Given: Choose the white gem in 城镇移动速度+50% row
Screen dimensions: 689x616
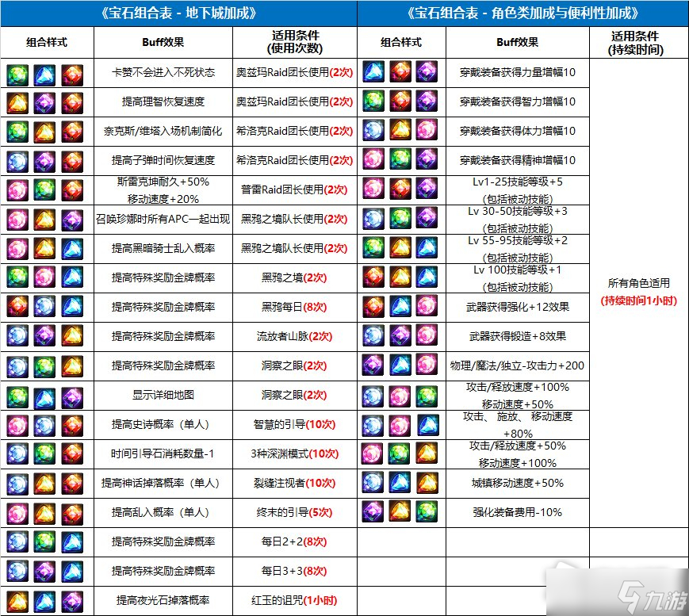Looking at the screenshot, I should 373,483.
